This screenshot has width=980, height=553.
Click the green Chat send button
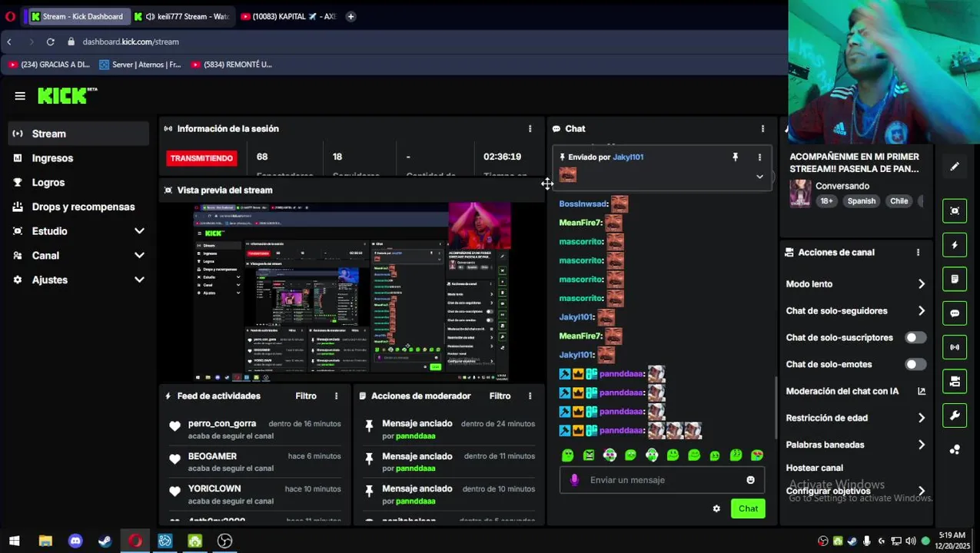pyautogui.click(x=748, y=508)
